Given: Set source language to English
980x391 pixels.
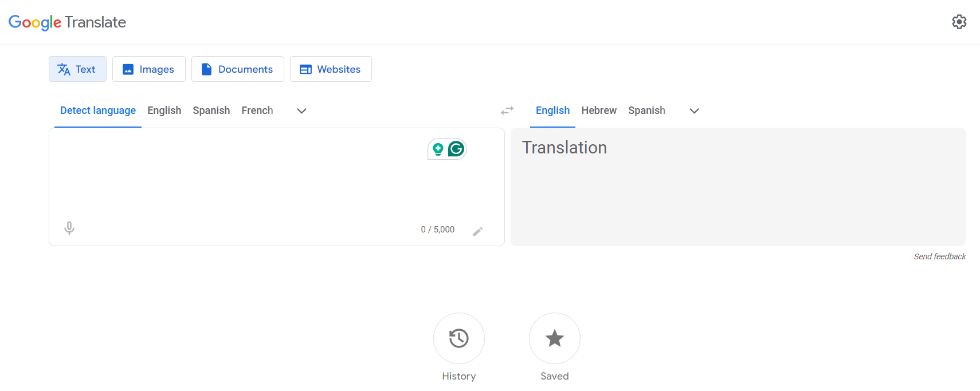Looking at the screenshot, I should point(164,110).
